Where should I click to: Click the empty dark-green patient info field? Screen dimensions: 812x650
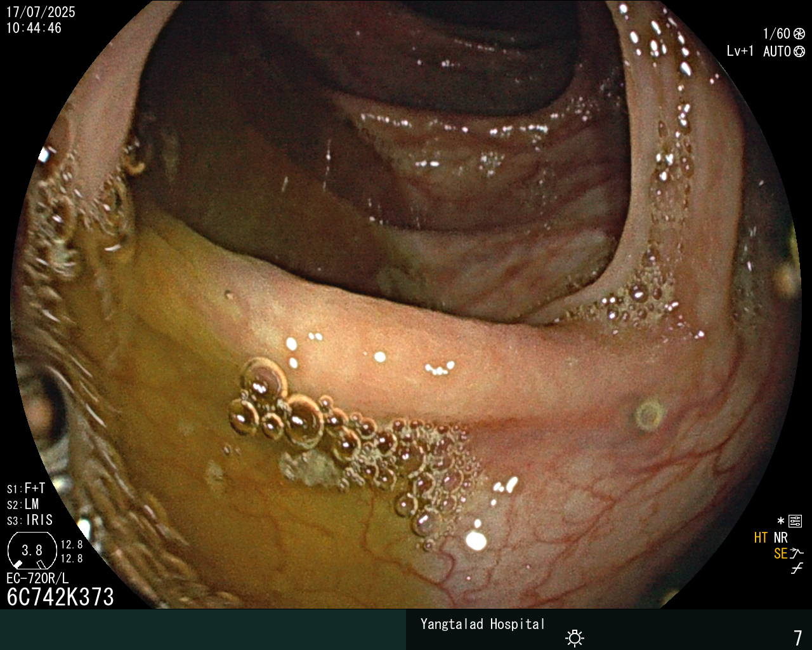coord(203,630)
